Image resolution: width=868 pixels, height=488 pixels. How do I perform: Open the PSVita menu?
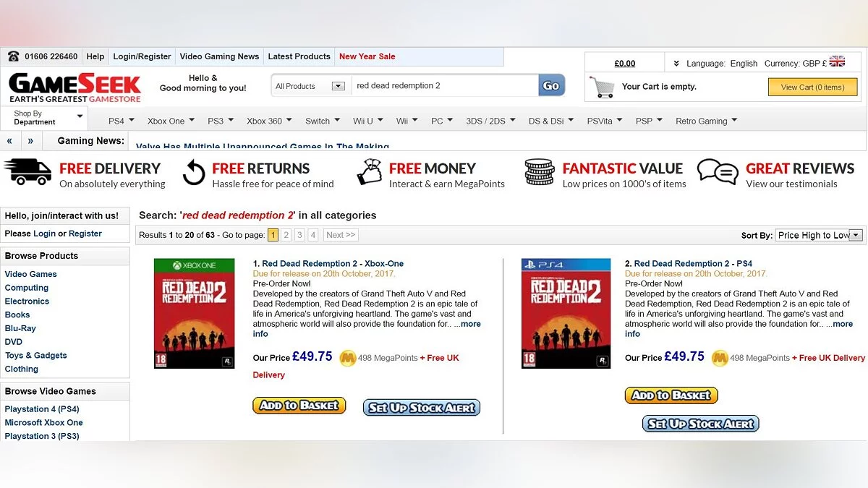click(604, 121)
